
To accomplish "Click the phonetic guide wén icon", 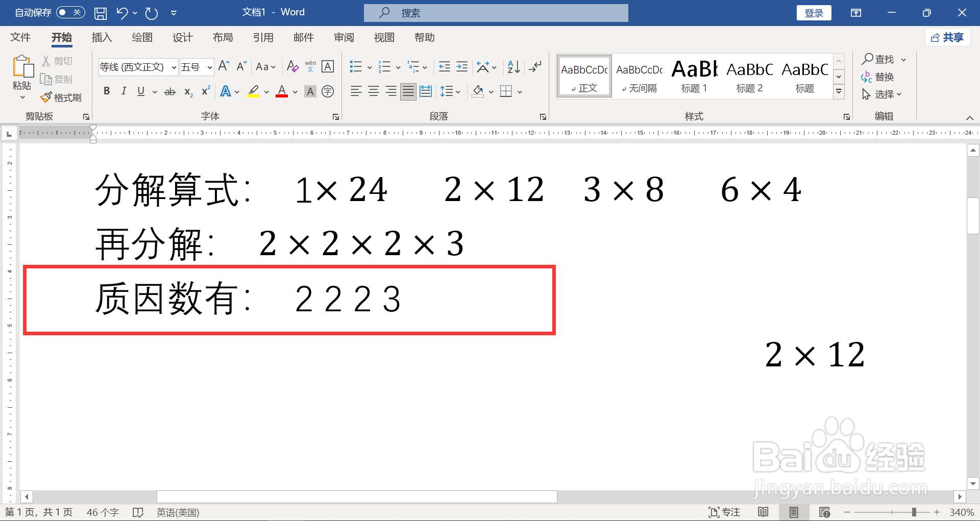I will 310,66.
